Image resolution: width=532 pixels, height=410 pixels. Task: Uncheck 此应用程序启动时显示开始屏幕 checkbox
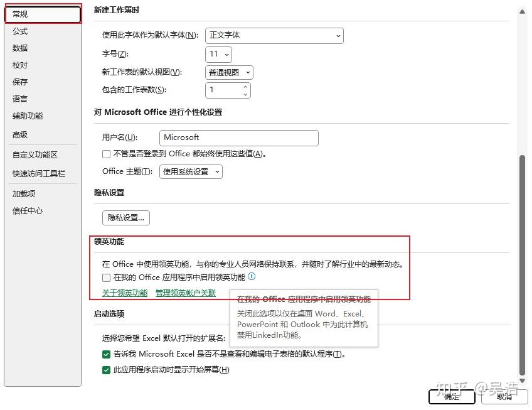[106, 370]
